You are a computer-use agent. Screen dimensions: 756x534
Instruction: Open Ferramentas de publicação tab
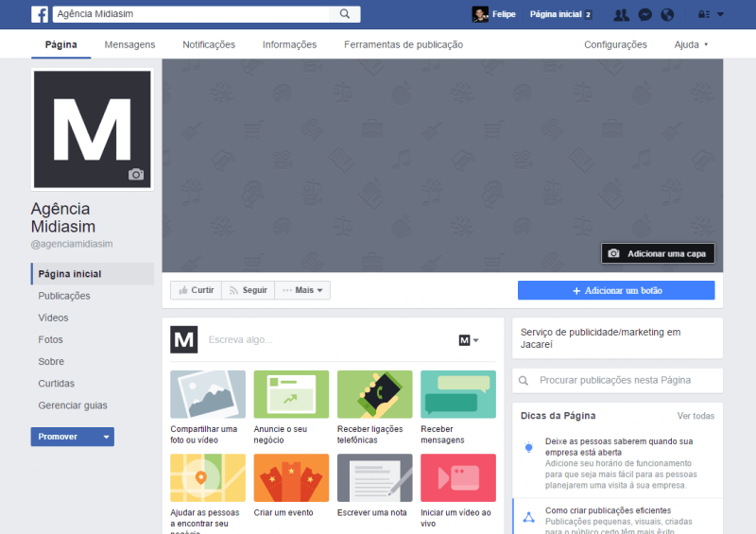(x=404, y=44)
